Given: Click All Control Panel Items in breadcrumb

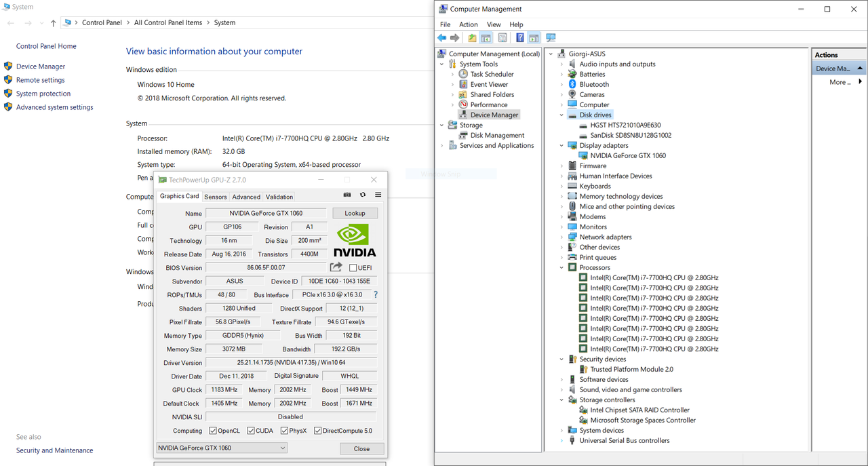Looking at the screenshot, I should (x=168, y=22).
